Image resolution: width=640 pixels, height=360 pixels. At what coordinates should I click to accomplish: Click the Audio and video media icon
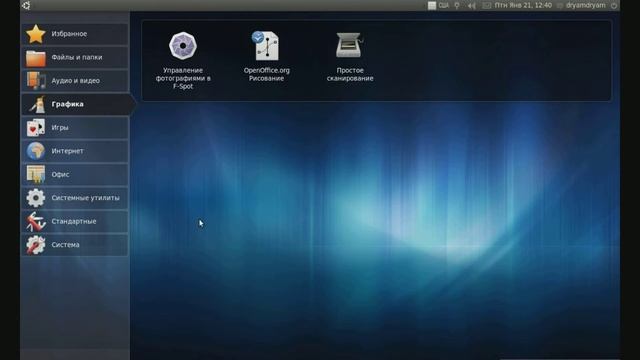(36, 81)
